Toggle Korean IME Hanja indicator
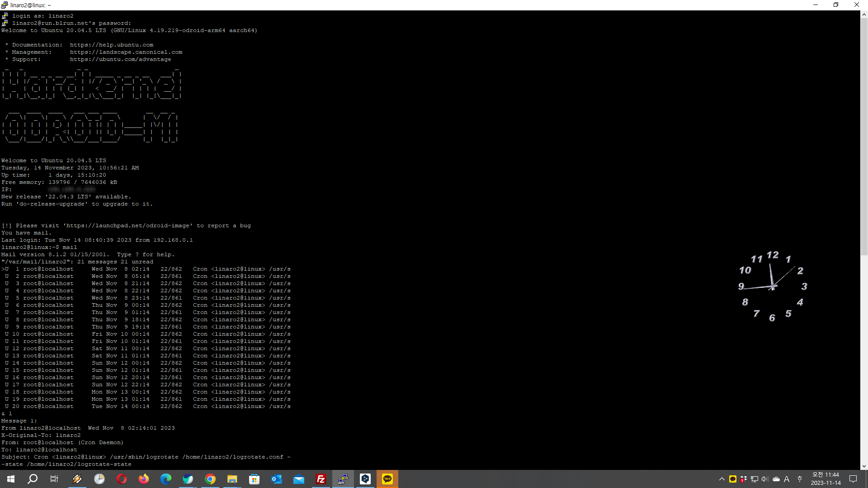This screenshot has height=488, width=868. click(x=799, y=479)
